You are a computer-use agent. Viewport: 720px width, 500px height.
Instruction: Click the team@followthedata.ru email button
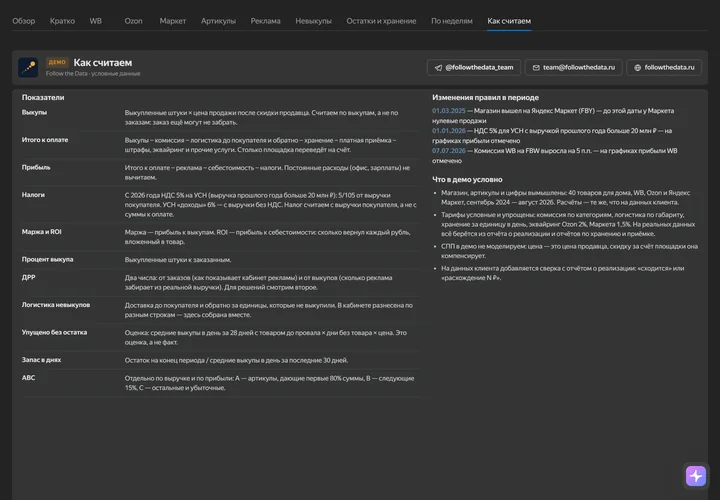574,67
